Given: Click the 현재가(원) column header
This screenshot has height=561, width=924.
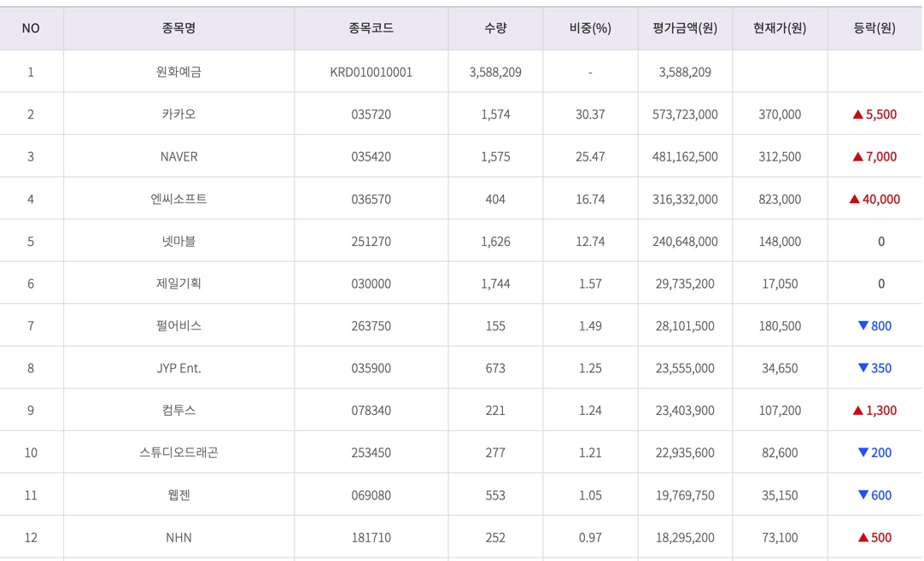Looking at the screenshot, I should pyautogui.click(x=780, y=27).
